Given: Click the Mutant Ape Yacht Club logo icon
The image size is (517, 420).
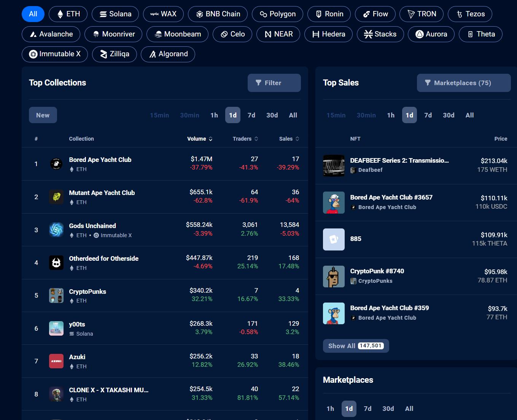Looking at the screenshot, I should coord(56,197).
